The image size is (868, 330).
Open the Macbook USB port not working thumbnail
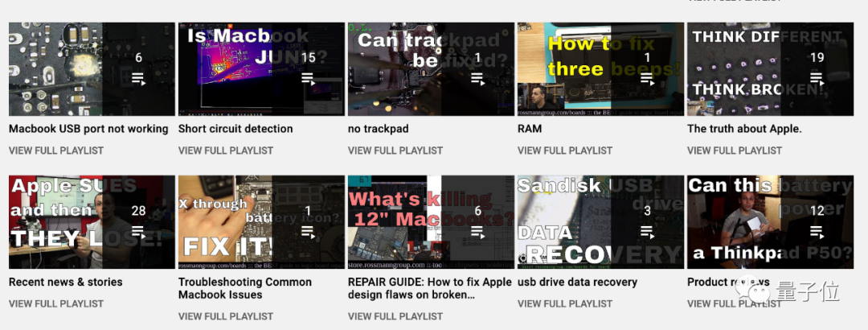(92, 68)
